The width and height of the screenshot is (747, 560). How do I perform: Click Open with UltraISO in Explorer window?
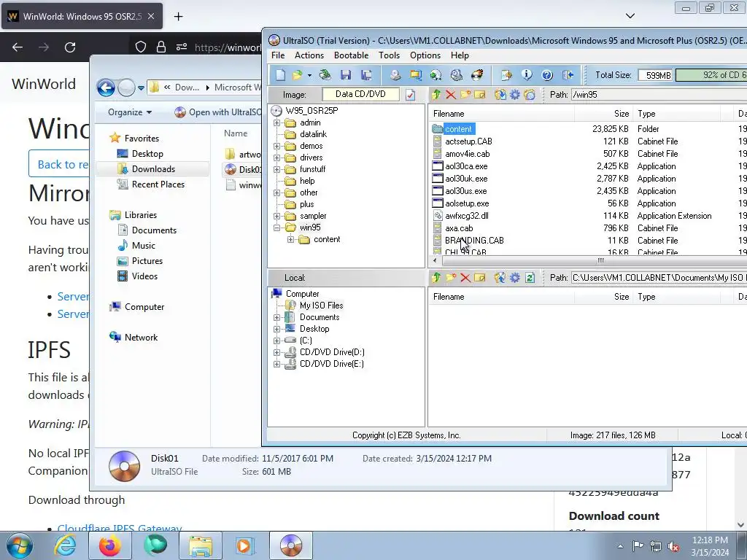[x=218, y=112]
